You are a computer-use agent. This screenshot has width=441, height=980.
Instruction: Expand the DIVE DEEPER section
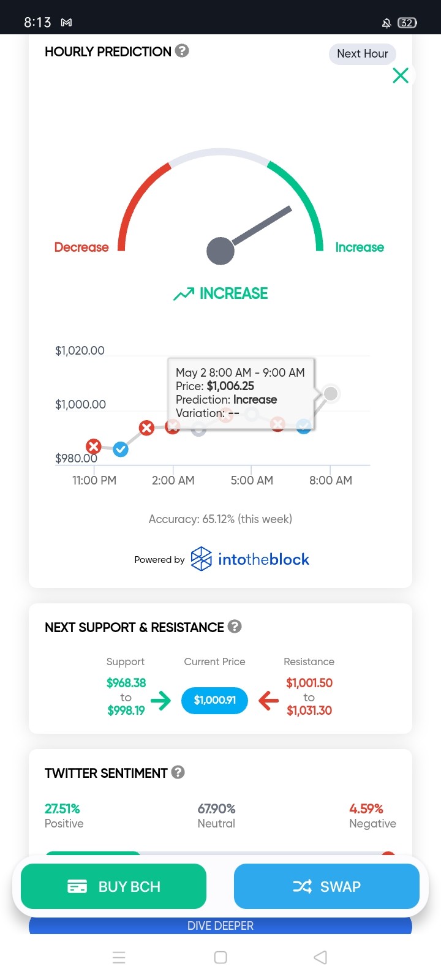221,925
